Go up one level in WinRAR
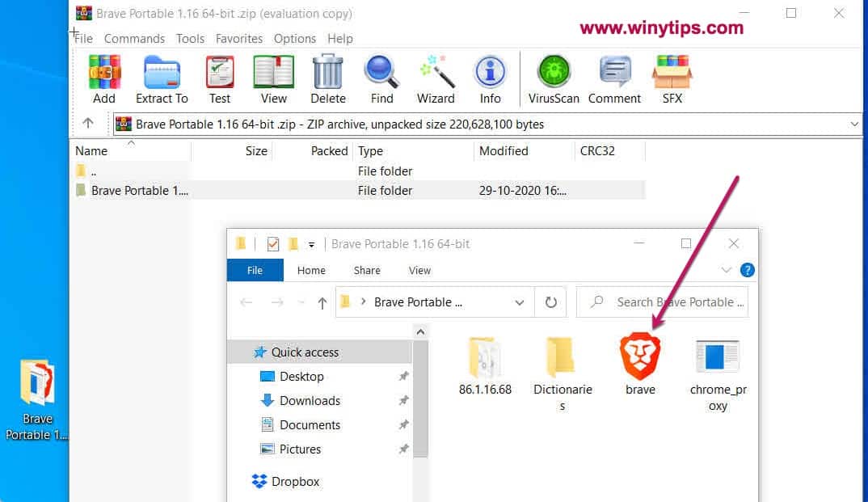The image size is (868, 502). pos(88,123)
